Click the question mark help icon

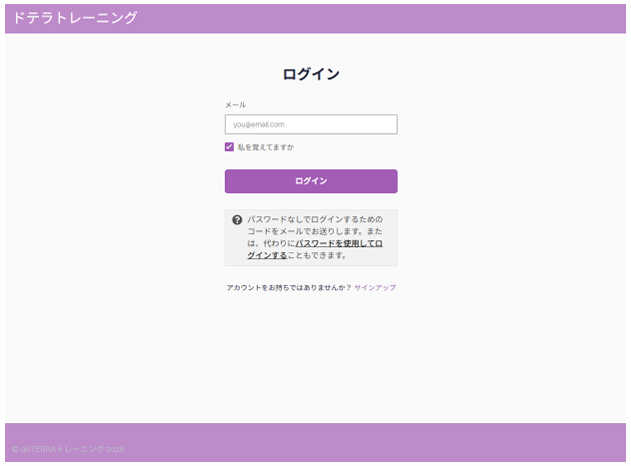(x=237, y=219)
